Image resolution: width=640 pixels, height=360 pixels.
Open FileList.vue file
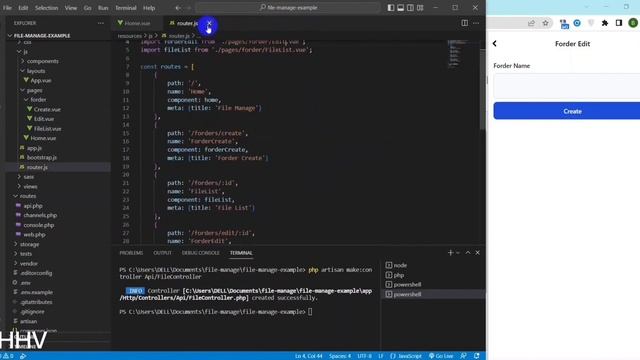click(x=47, y=129)
